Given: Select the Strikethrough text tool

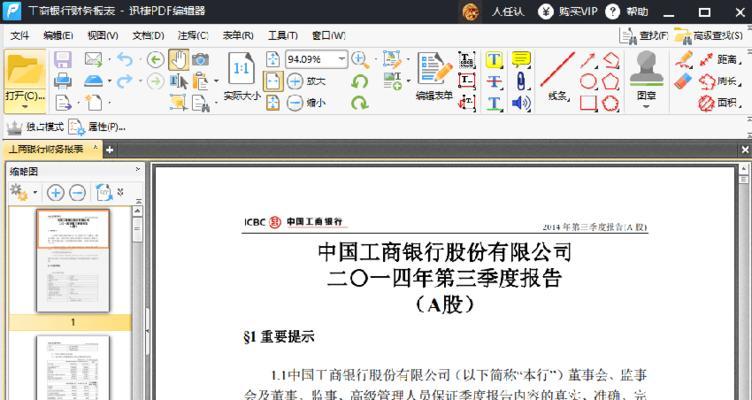Looking at the screenshot, I should pos(494,81).
